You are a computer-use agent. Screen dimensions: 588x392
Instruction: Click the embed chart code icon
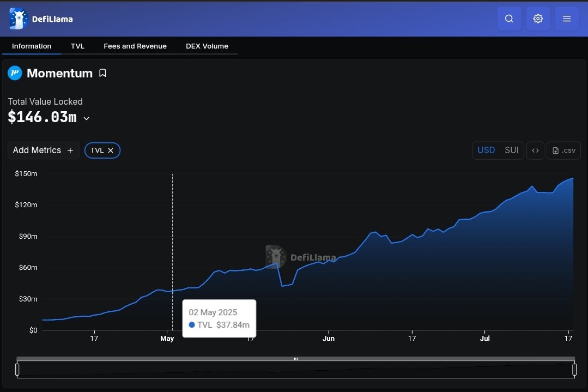tap(535, 150)
